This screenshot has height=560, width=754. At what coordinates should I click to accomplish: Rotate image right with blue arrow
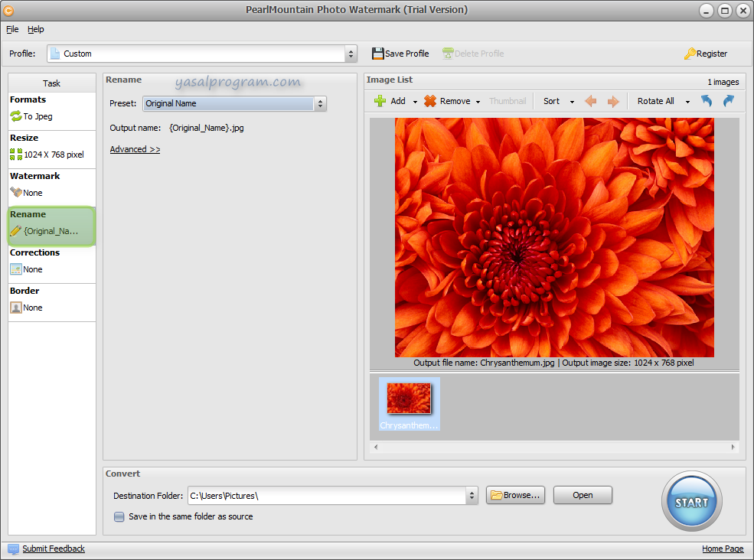coord(728,101)
